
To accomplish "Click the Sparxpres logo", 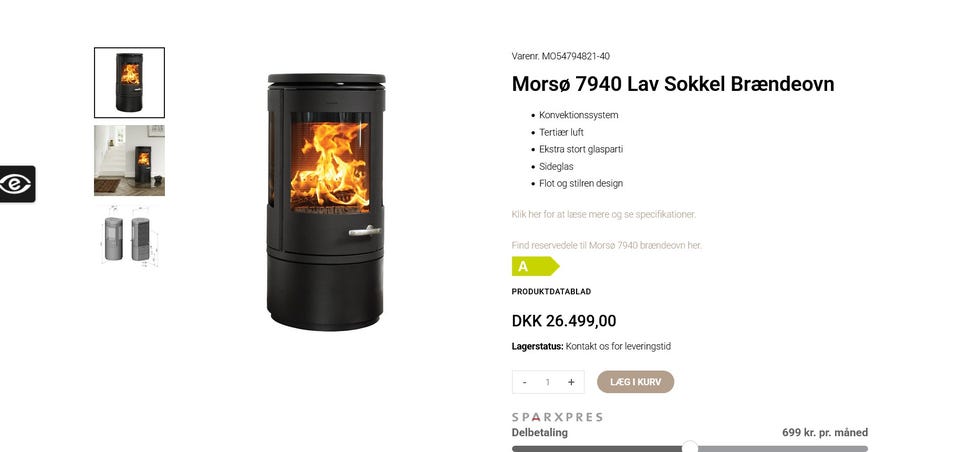I will point(557,417).
